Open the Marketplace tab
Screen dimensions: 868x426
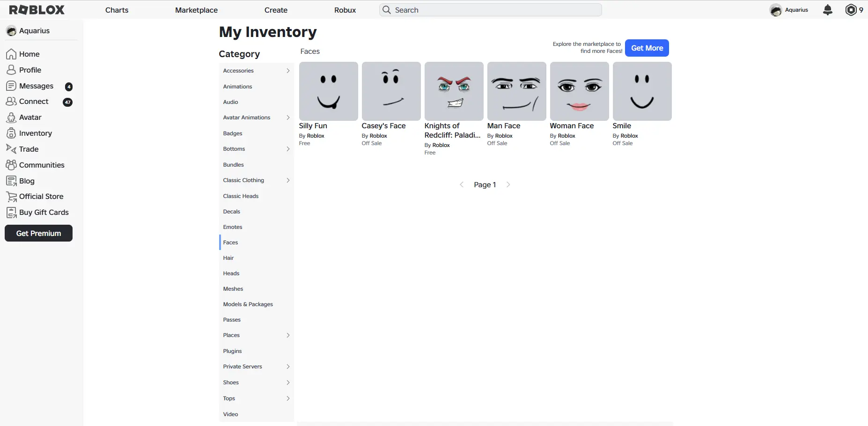196,10
